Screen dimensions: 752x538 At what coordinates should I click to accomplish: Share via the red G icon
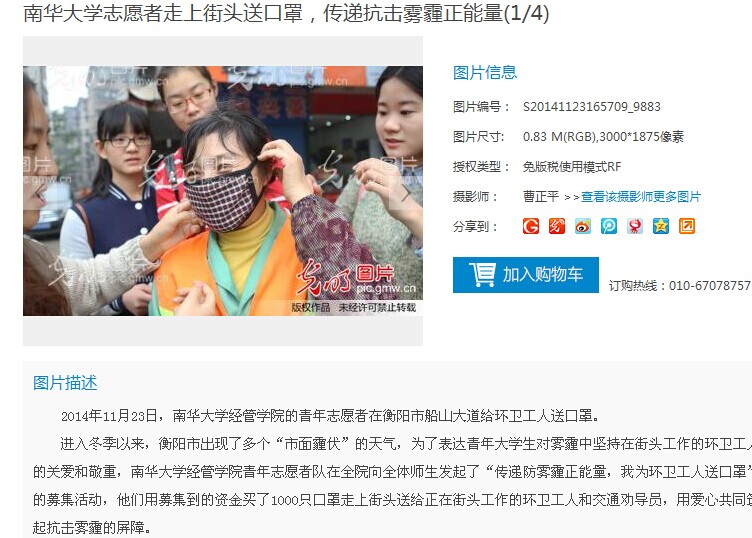pos(531,226)
